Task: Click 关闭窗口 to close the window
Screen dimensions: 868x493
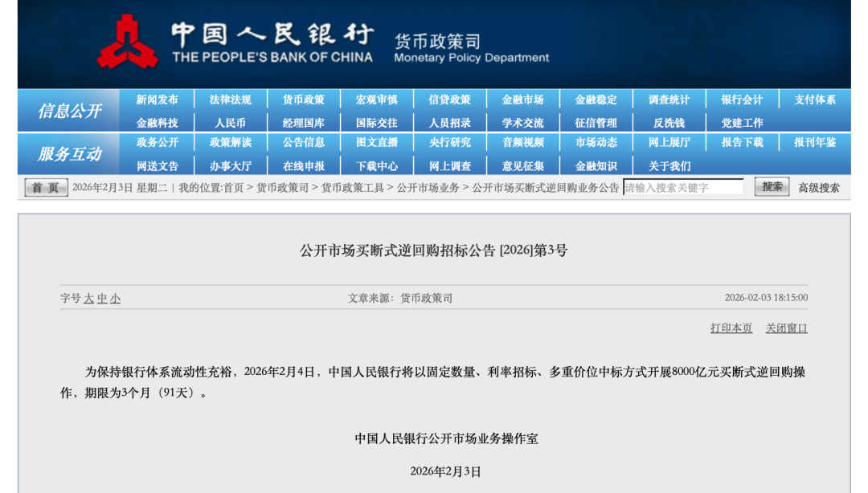Action: pos(787,328)
